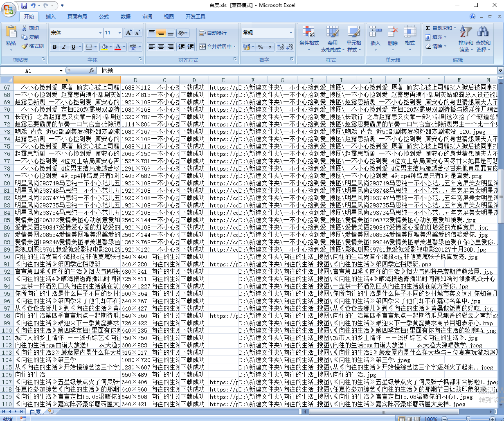
Task: Switch to Page Break Preview
Action: tap(416, 419)
